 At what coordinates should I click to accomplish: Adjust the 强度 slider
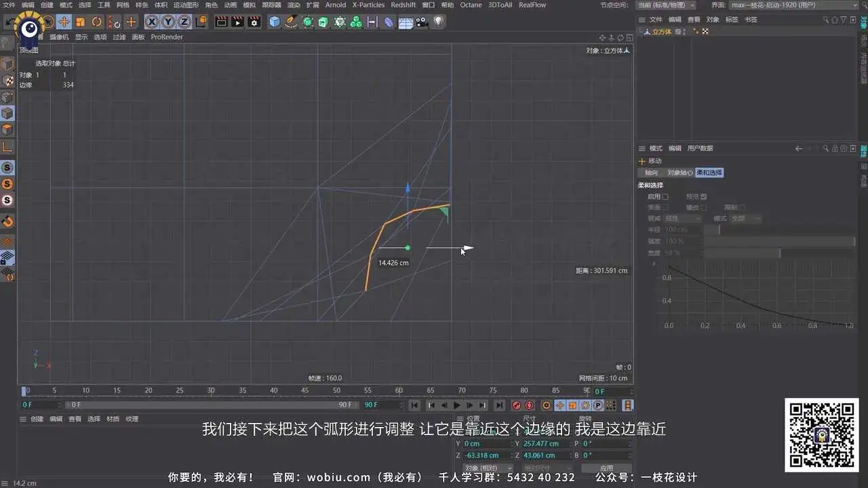pyautogui.click(x=779, y=241)
